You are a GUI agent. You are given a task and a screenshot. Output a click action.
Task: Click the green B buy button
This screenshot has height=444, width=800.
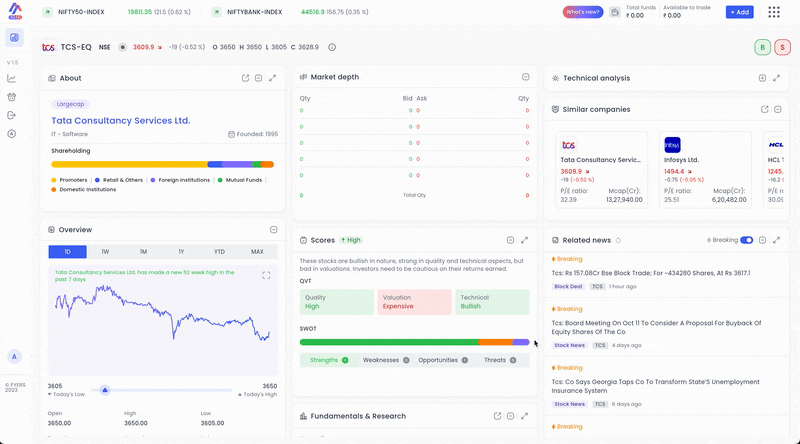click(x=762, y=47)
